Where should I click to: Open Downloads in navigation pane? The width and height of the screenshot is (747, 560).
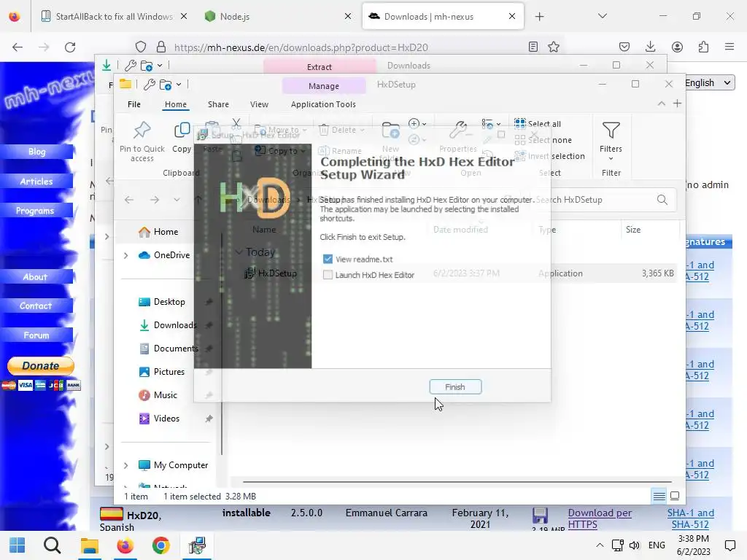(x=168, y=325)
